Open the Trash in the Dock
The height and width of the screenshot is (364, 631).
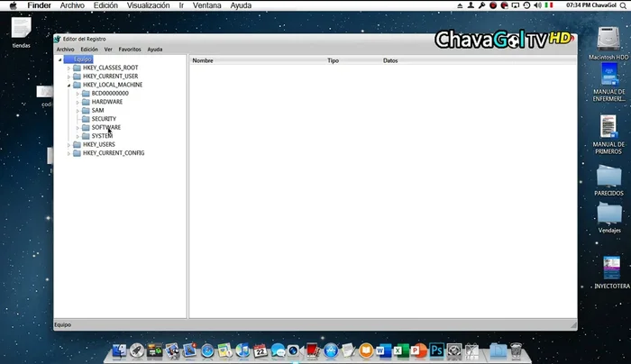tap(516, 350)
